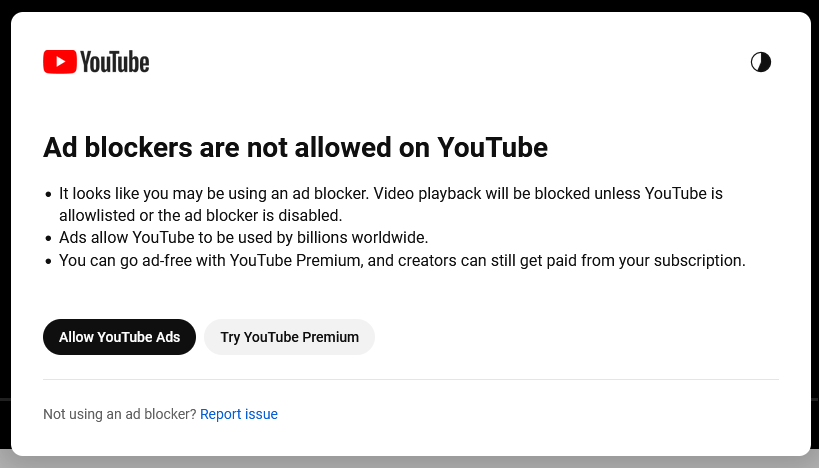This screenshot has width=819, height=468.
Task: Click the black bar above the dialog
Action: (x=410, y=5)
